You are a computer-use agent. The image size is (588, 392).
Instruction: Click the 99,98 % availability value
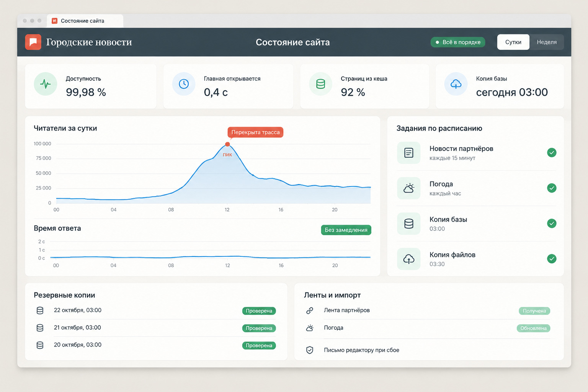pos(86,92)
